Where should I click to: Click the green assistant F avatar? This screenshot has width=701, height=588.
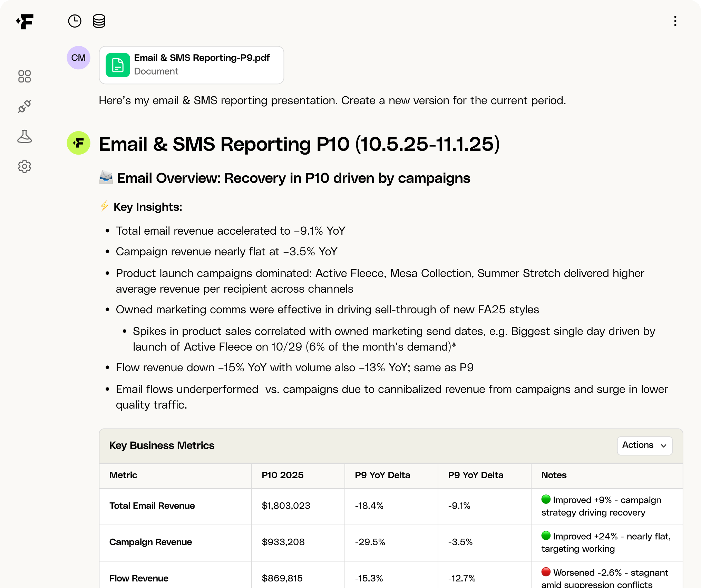(x=79, y=143)
